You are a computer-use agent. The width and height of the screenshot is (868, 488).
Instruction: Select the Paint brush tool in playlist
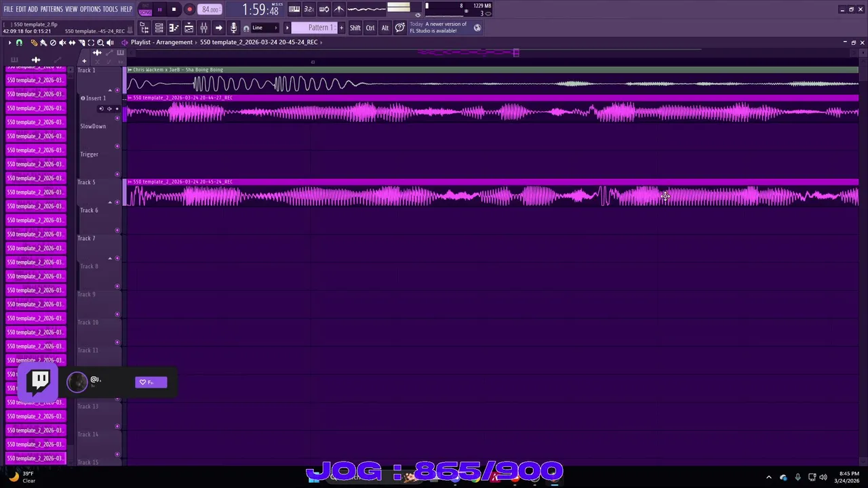tap(43, 43)
